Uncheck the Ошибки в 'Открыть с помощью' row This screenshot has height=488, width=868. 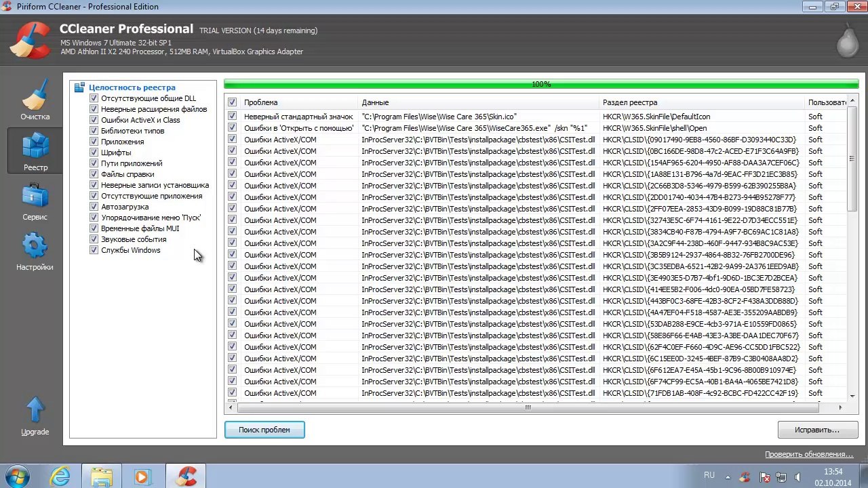[233, 128]
